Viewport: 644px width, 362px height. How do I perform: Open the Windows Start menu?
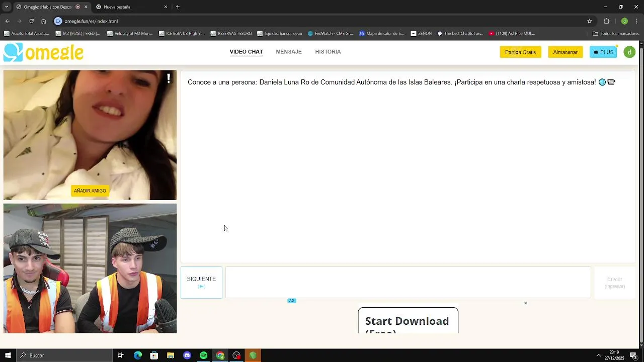click(x=8, y=355)
